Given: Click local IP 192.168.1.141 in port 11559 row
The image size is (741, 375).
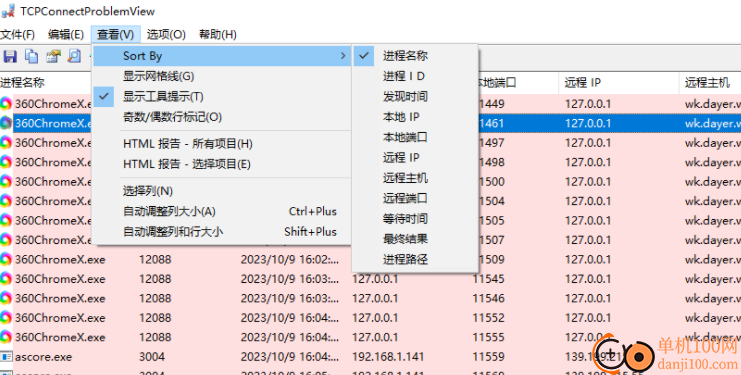Looking at the screenshot, I should click(x=388, y=357).
